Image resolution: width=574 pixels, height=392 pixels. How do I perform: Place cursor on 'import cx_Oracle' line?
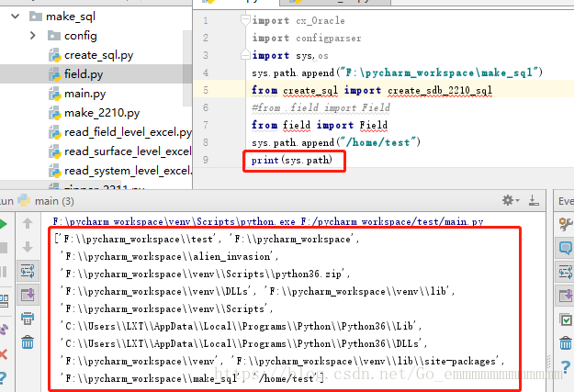point(298,20)
